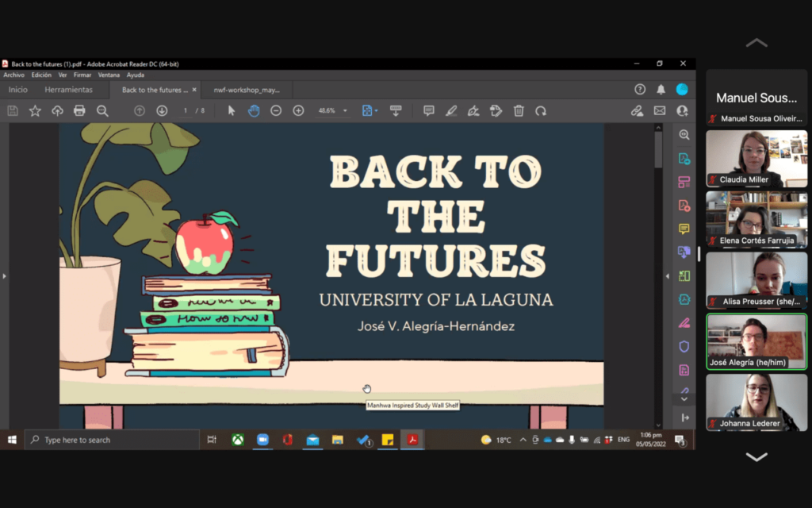The width and height of the screenshot is (812, 508).
Task: Click the trash delete icon
Action: point(519,111)
